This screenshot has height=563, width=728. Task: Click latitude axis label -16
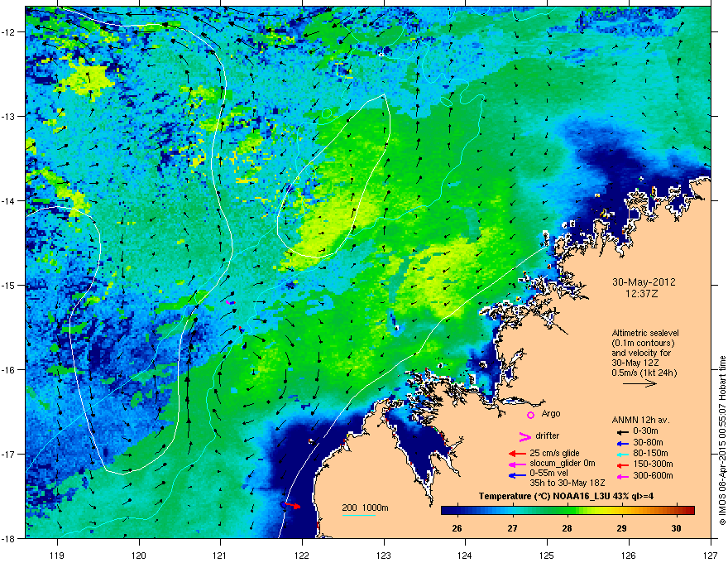[x=9, y=370]
